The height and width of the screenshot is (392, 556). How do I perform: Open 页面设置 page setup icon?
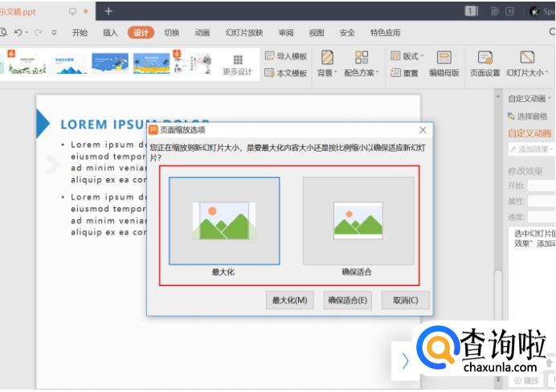[x=484, y=57]
